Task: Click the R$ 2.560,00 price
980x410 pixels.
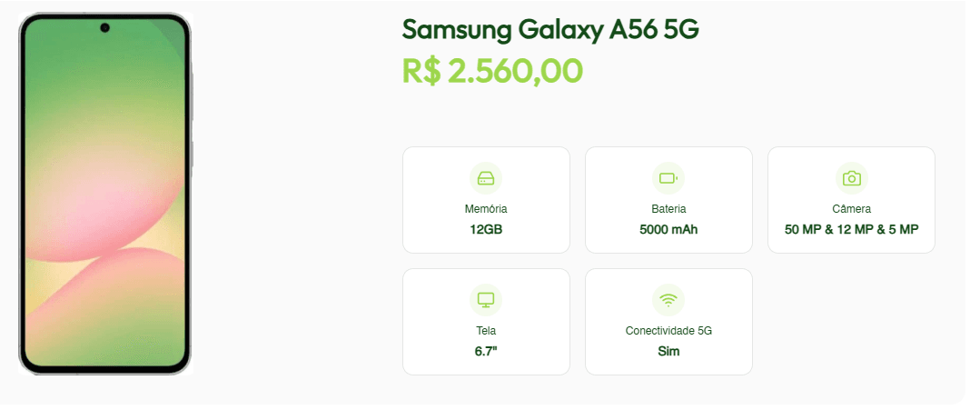Action: (x=492, y=71)
